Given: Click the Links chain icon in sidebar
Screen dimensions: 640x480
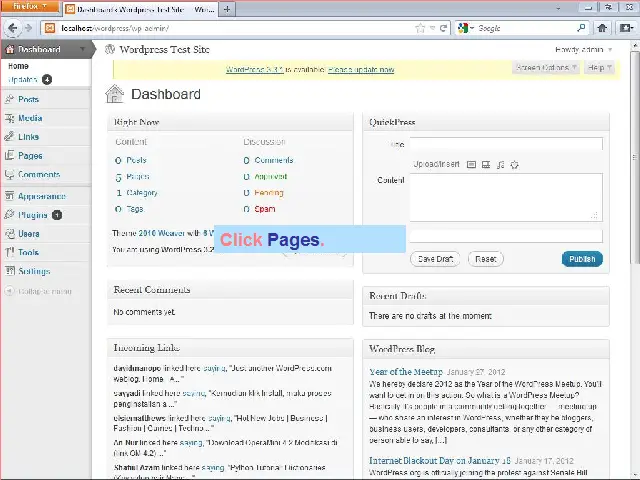Looking at the screenshot, I should tap(9, 137).
